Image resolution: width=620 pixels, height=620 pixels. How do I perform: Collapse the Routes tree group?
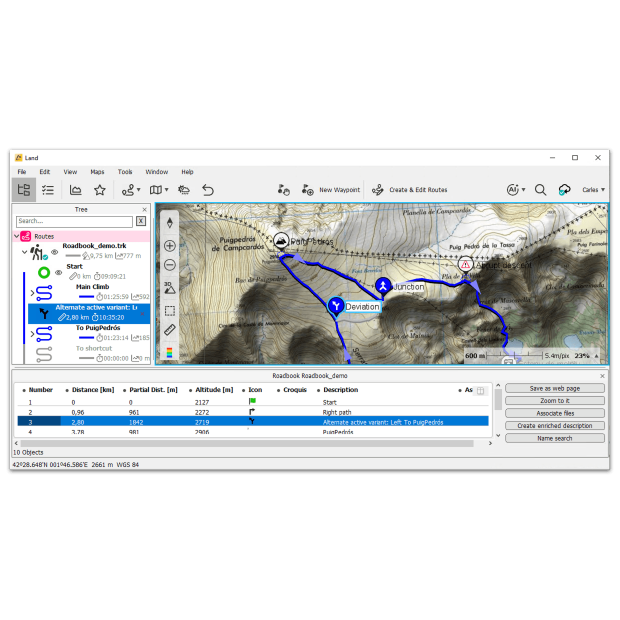tap(16, 236)
